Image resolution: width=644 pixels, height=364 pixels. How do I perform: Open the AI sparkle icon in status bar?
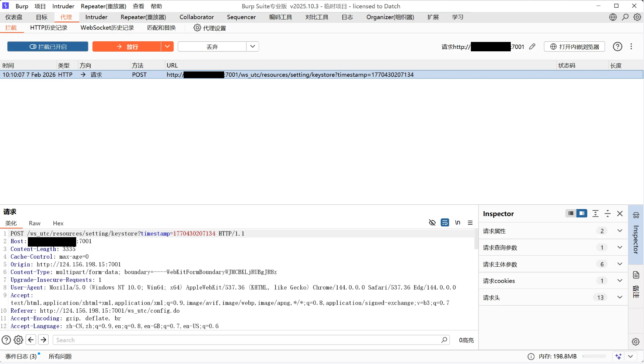[x=618, y=356]
